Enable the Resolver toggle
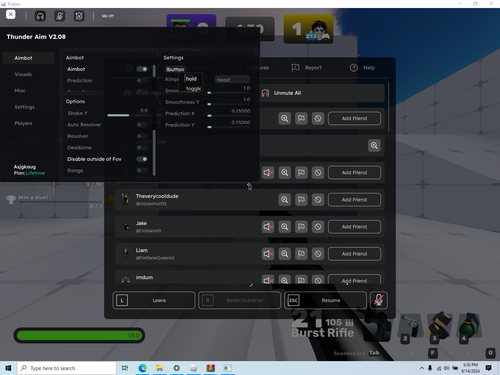The height and width of the screenshot is (375, 500). click(x=142, y=136)
